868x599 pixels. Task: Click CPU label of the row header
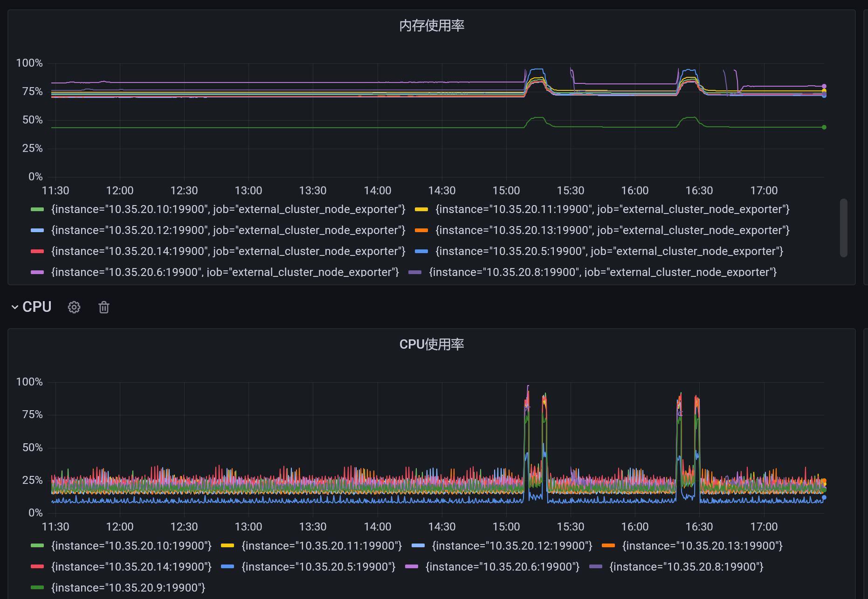(x=37, y=307)
